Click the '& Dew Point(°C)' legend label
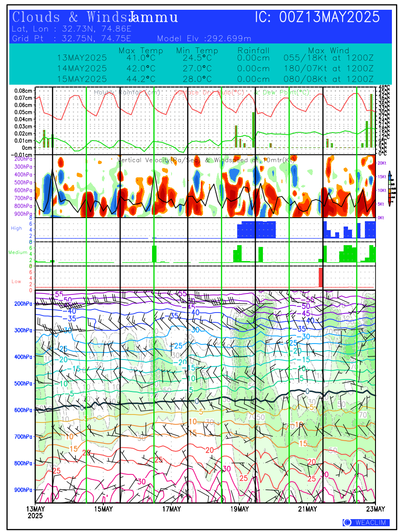Image resolution: width=399 pixels, height=532 pixels. [282, 93]
